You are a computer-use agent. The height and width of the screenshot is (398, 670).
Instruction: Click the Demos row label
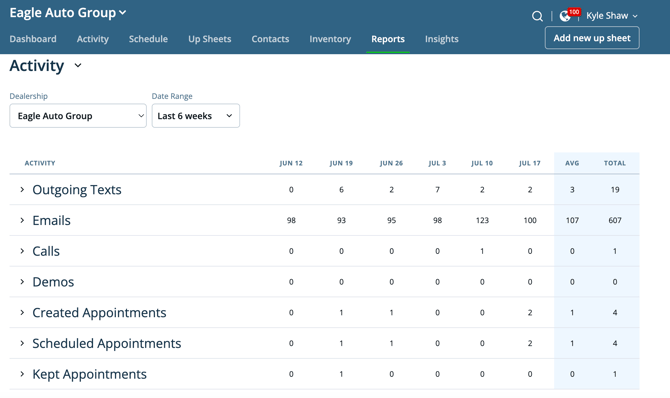tap(53, 282)
